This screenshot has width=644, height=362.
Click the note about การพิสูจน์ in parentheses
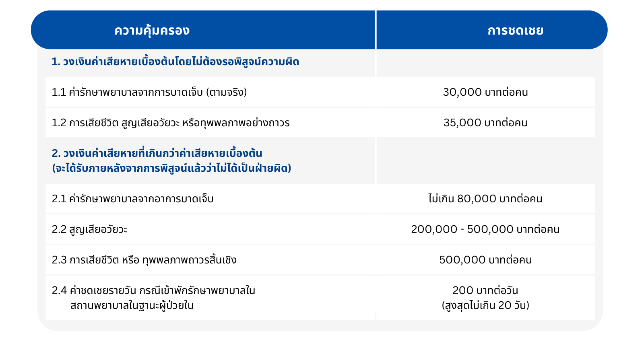tap(171, 168)
